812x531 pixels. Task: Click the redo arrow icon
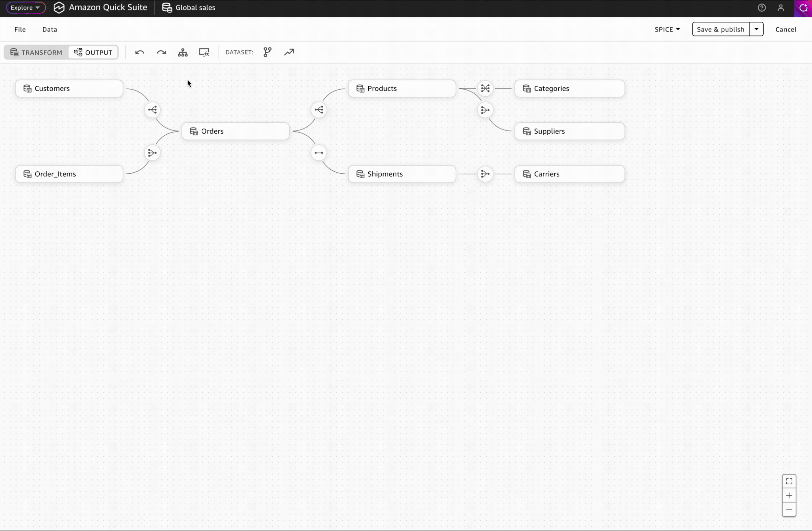[161, 52]
